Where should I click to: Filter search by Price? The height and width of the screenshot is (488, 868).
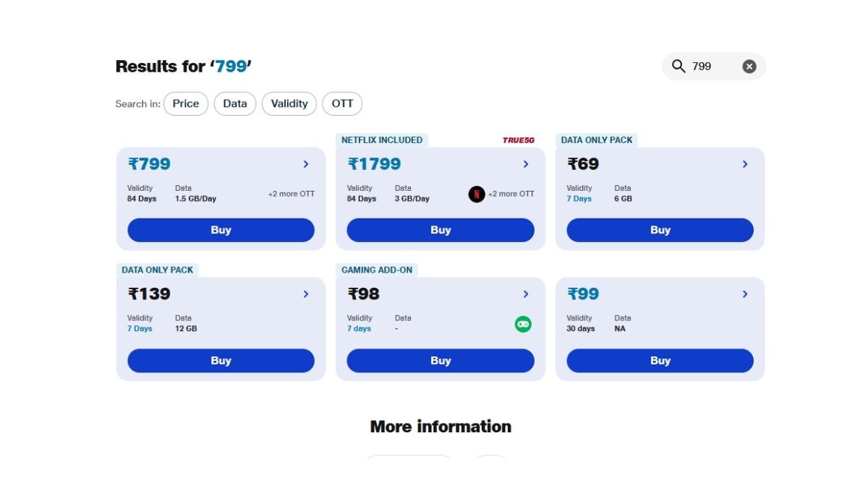coord(186,103)
